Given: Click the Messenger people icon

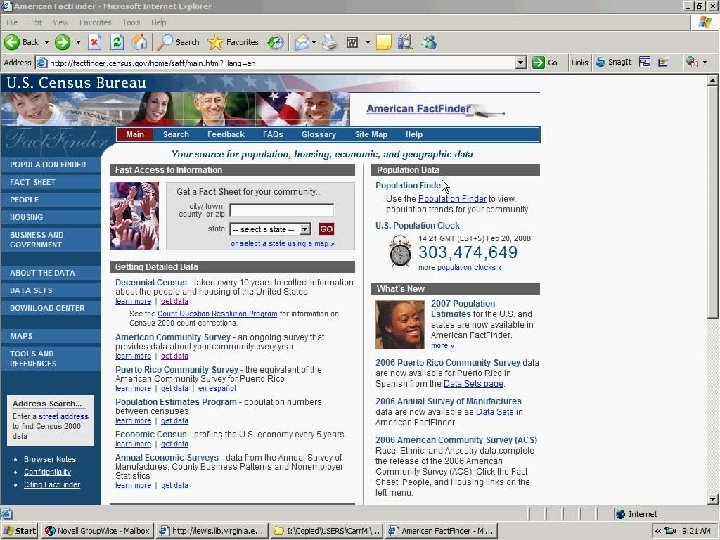Looking at the screenshot, I should click(x=430, y=42).
